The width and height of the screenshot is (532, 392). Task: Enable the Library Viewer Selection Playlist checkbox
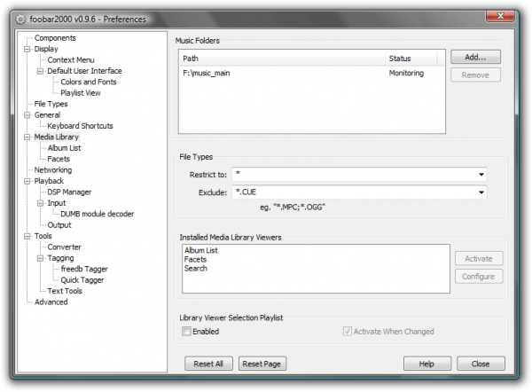click(186, 332)
